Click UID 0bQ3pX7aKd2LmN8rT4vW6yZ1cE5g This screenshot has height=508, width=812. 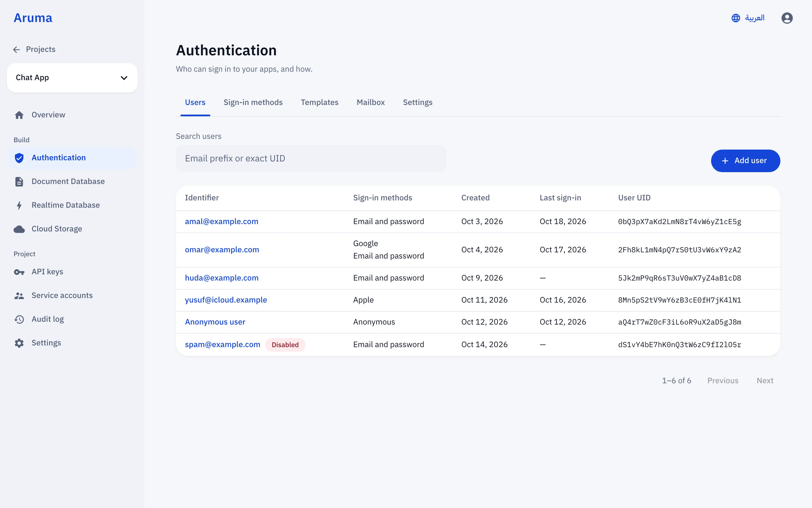click(679, 222)
